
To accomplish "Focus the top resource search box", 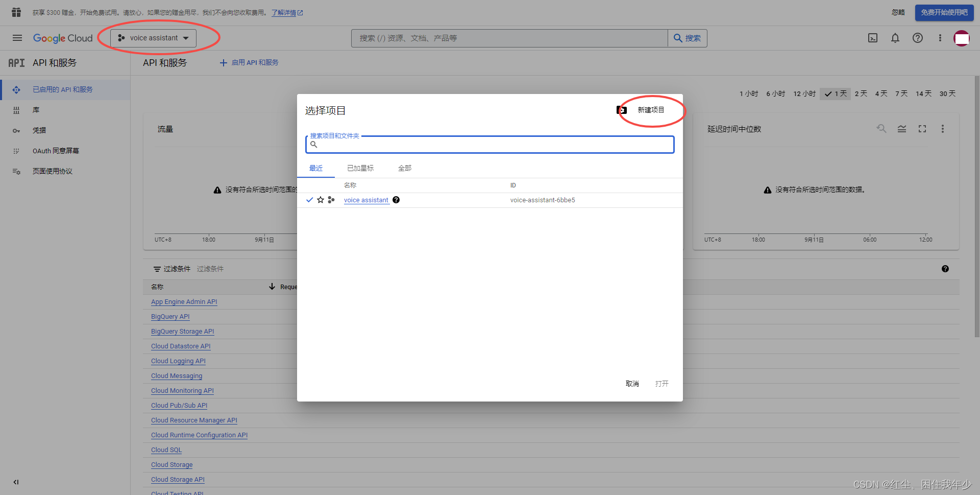I will [509, 38].
